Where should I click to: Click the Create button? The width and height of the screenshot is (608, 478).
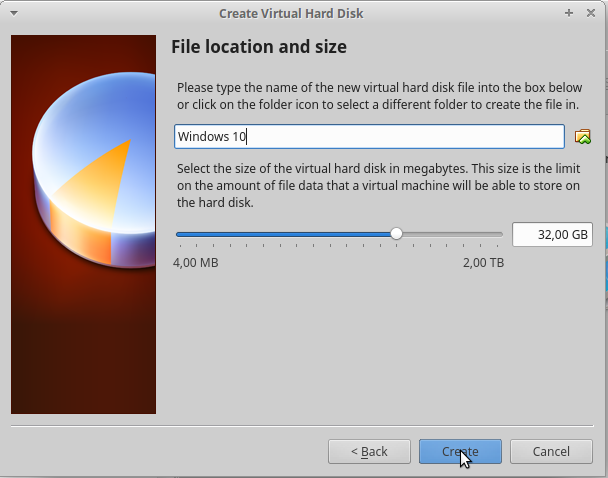[x=460, y=451]
